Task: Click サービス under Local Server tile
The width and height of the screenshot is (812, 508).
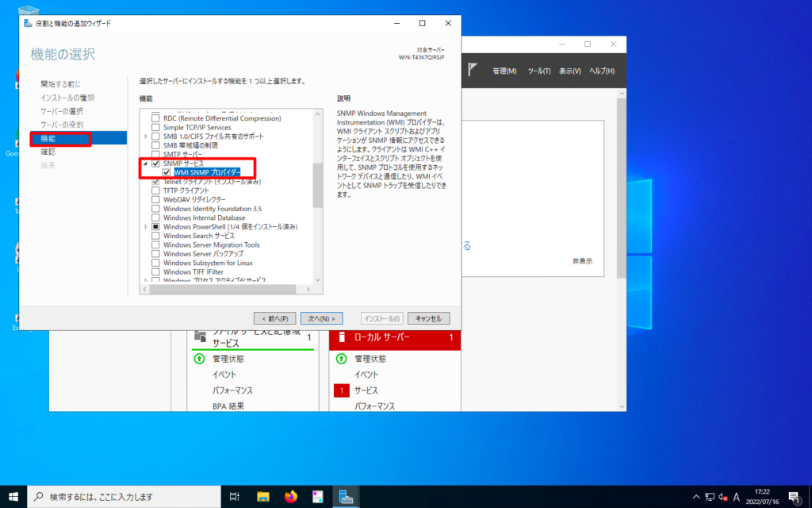Action: [366, 391]
